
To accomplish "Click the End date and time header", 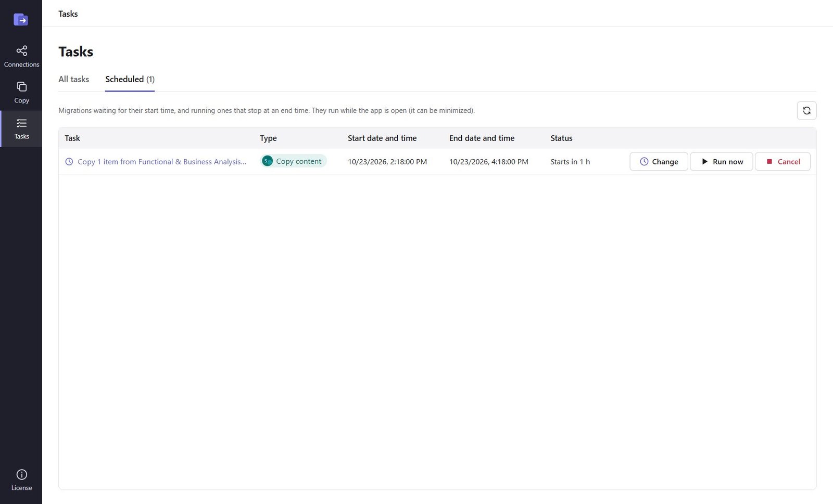I will pyautogui.click(x=482, y=138).
